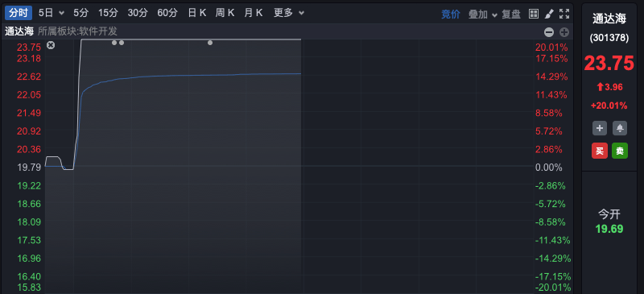Open the 更多 periods dropdown
The image size is (644, 294).
point(289,13)
